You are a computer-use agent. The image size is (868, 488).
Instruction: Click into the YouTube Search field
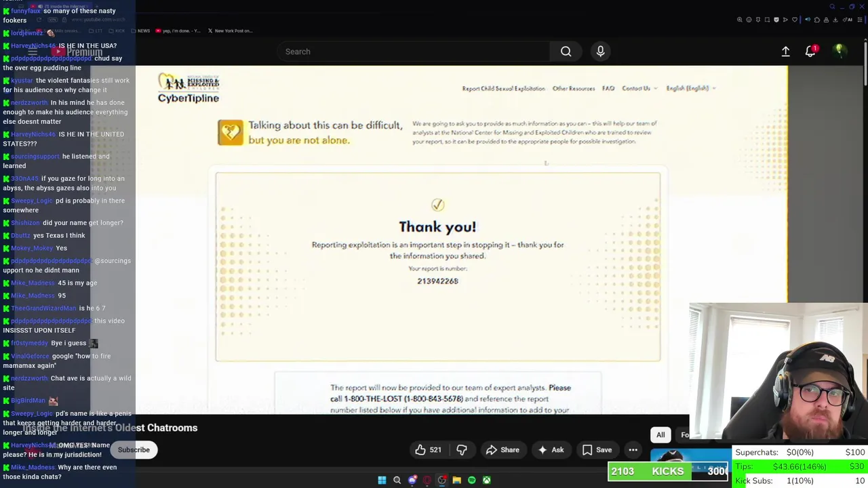414,52
